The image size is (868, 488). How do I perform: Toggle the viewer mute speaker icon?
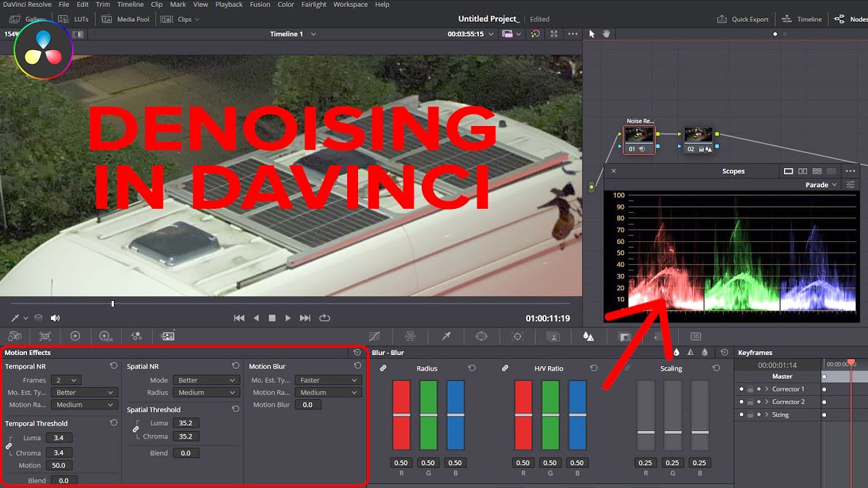[55, 318]
